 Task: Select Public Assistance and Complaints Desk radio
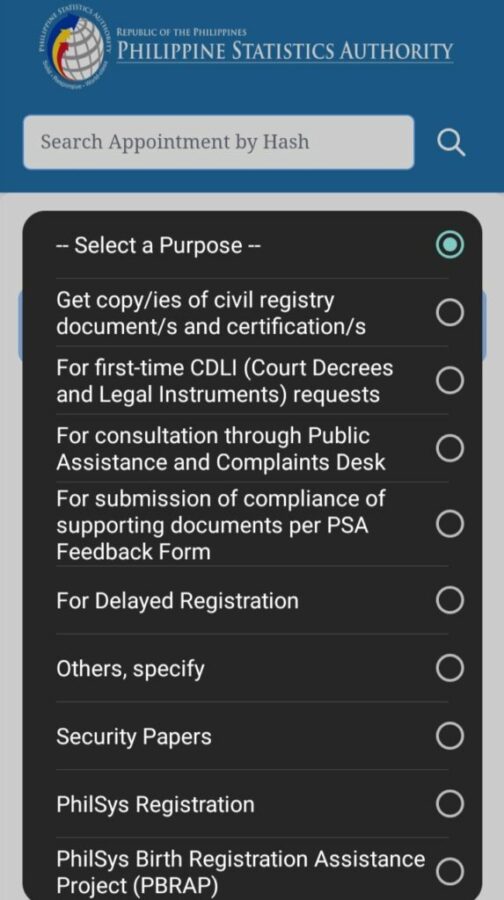[449, 448]
